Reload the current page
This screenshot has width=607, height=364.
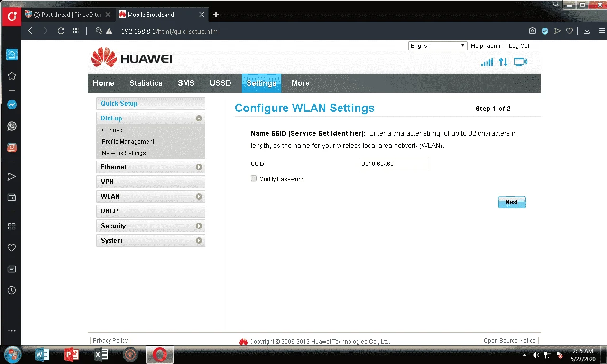pos(61,31)
